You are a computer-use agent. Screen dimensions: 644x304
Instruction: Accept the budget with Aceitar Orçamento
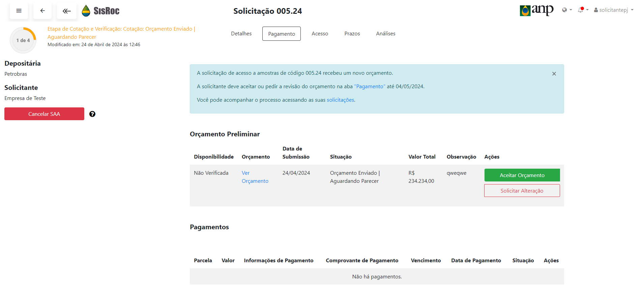[x=522, y=175]
